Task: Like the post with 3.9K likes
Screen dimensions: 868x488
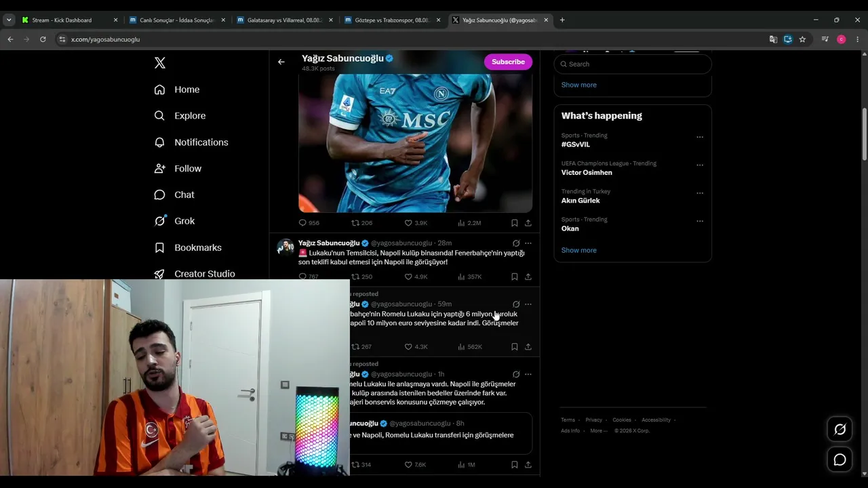Action: click(x=416, y=223)
